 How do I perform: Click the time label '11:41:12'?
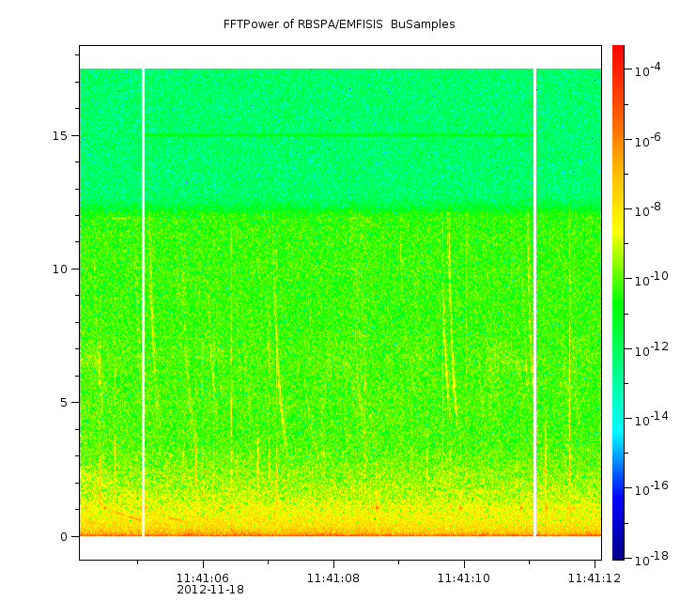[x=595, y=578]
